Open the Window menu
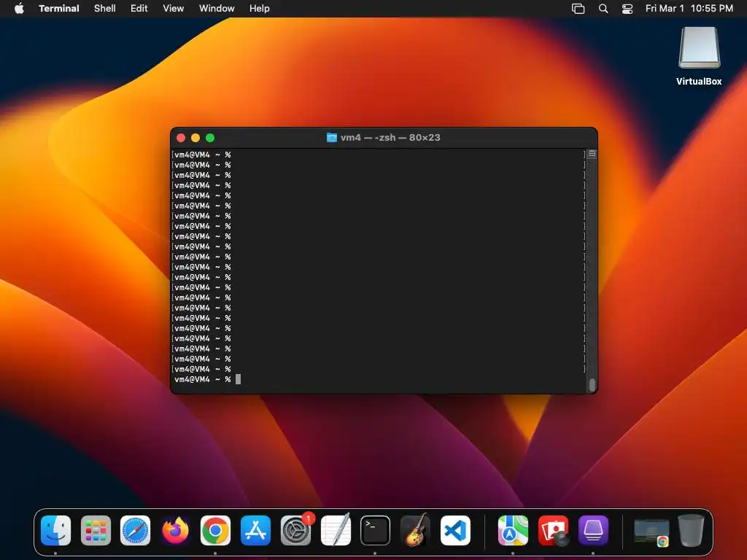Image resolution: width=747 pixels, height=560 pixels. (217, 8)
